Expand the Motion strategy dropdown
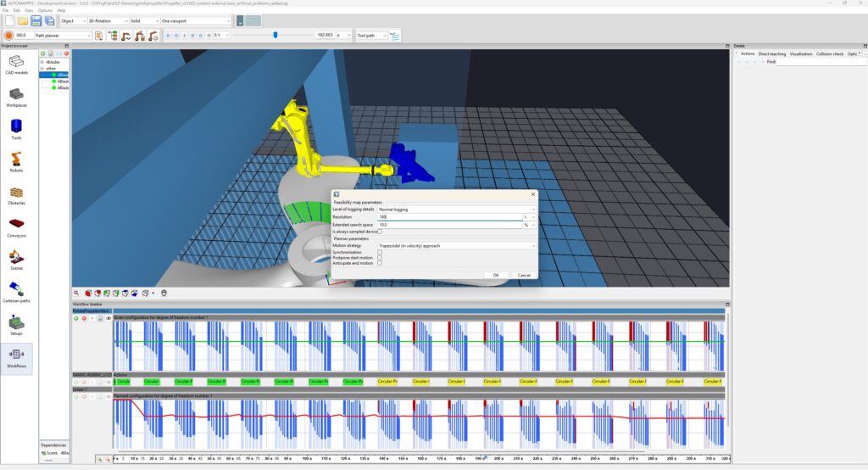 [457, 245]
